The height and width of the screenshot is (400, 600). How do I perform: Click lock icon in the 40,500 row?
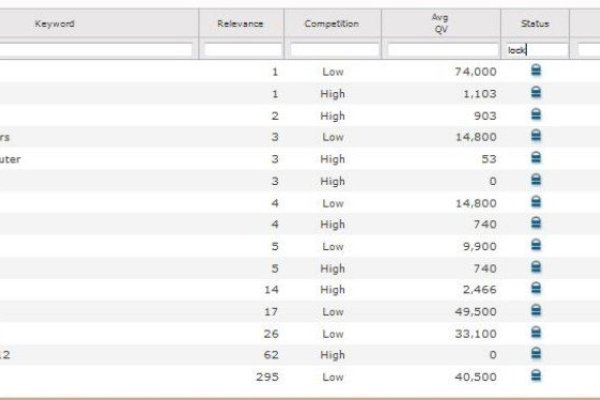(x=535, y=376)
